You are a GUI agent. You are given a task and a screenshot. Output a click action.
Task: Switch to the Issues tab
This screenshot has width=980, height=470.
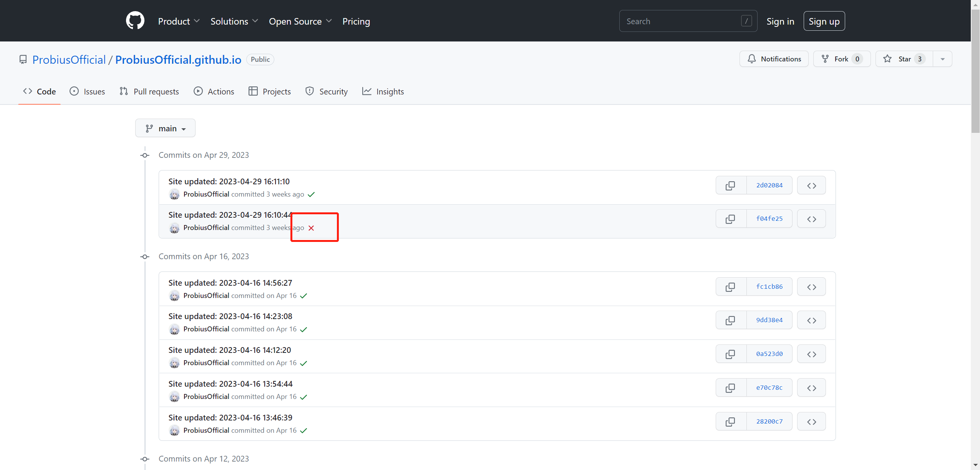[x=87, y=91]
